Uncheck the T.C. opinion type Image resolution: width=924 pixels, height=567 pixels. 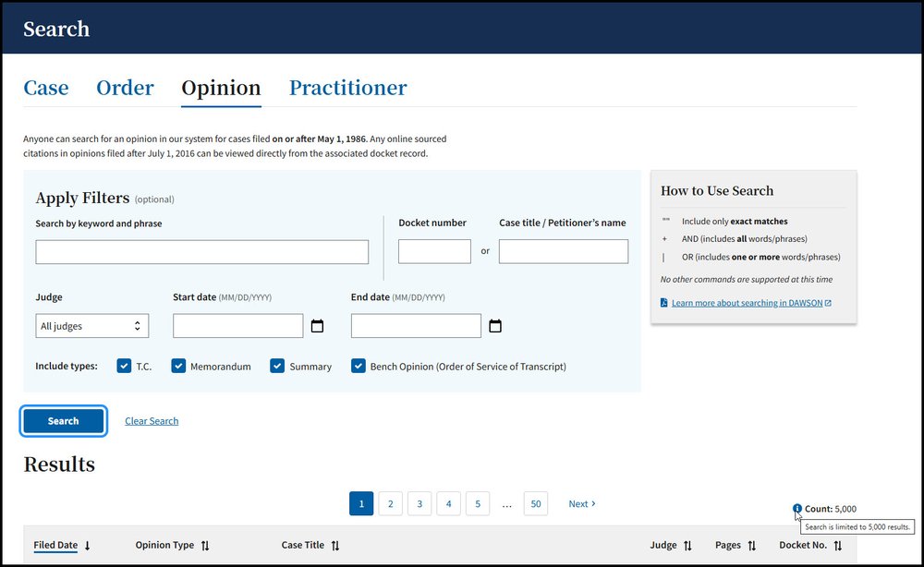(124, 366)
